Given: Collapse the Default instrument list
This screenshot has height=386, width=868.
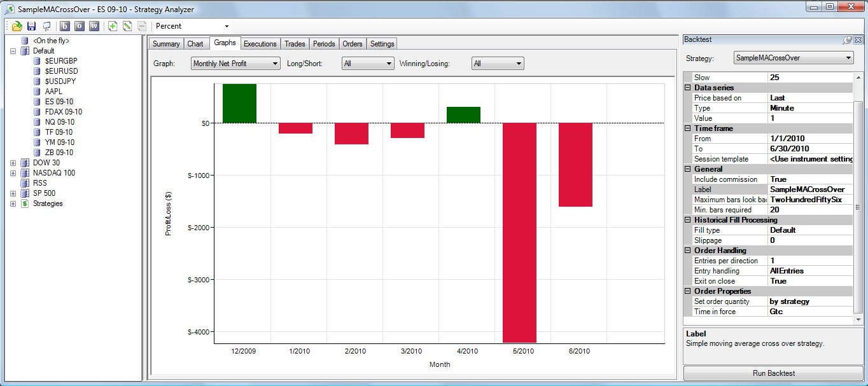Looking at the screenshot, I should click(x=13, y=51).
